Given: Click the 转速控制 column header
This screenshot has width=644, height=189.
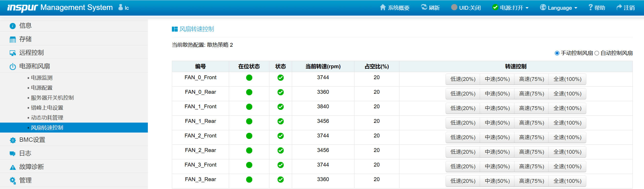Looking at the screenshot, I should [x=516, y=66].
